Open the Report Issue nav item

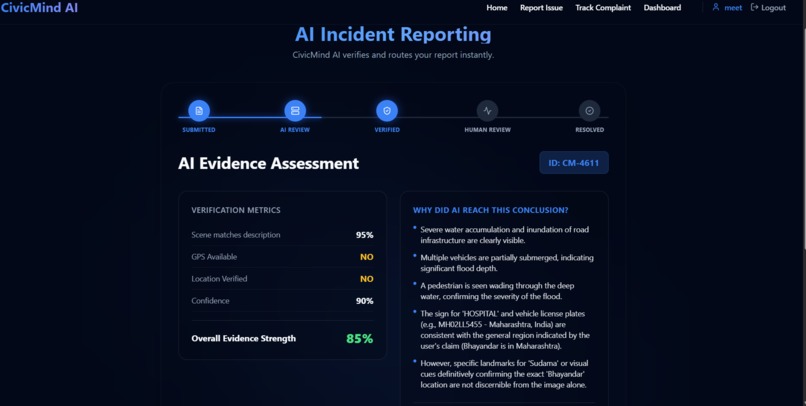pyautogui.click(x=541, y=8)
